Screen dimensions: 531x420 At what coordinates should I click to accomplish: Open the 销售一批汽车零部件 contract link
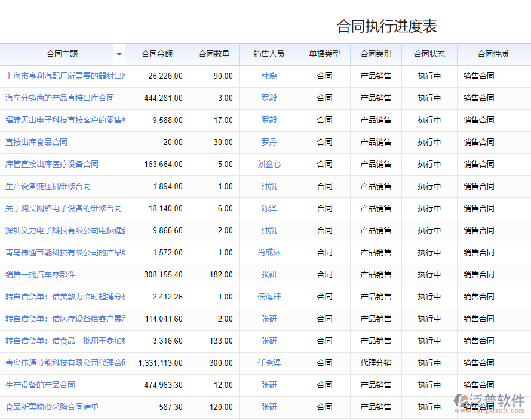41,274
